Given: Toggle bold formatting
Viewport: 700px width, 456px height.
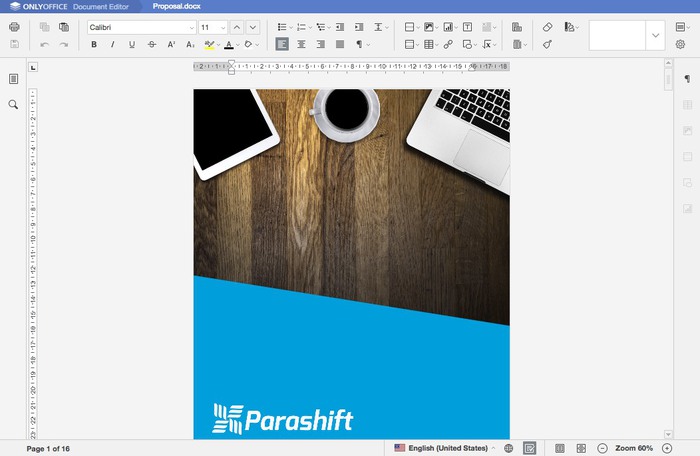Looking at the screenshot, I should pos(94,45).
